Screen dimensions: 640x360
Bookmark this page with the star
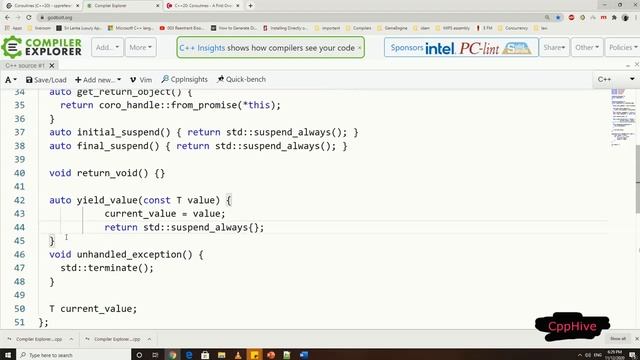(x=558, y=18)
